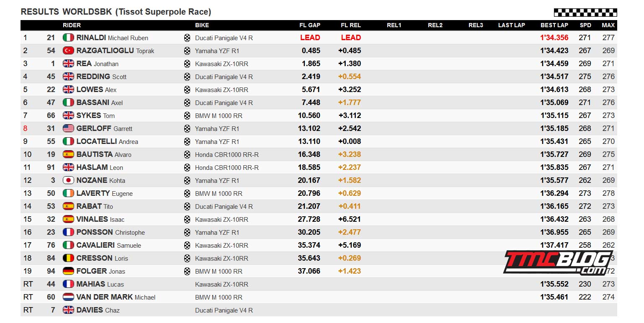Click the BIKE column header
The height and width of the screenshot is (323, 644).
(202, 25)
